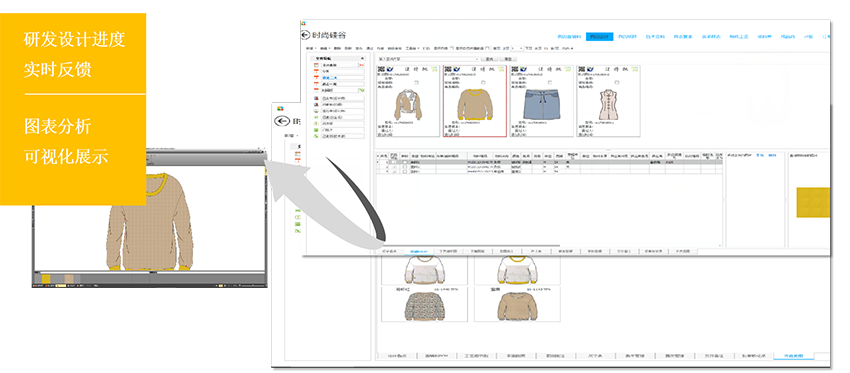Click the red calendar icon atop the left filter panel

coord(315,65)
